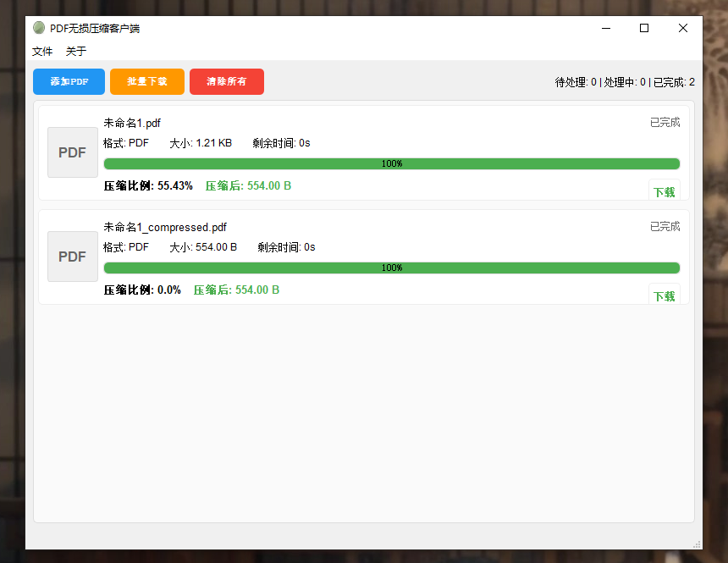Image resolution: width=728 pixels, height=563 pixels.
Task: Click the PDF thumbnail for 未命名1.pdf
Action: [72, 152]
